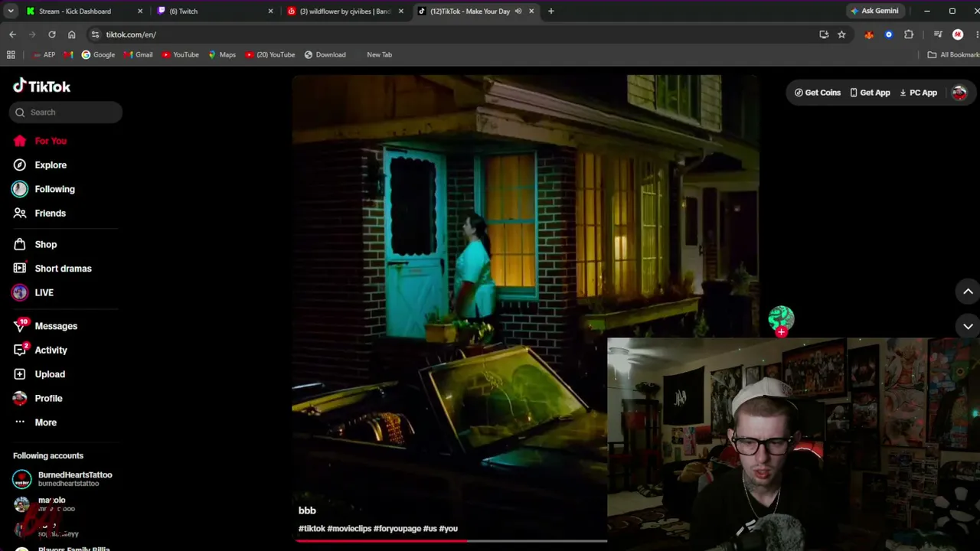Open the Chrome profile avatar
The width and height of the screenshot is (980, 551).
click(x=958, y=34)
